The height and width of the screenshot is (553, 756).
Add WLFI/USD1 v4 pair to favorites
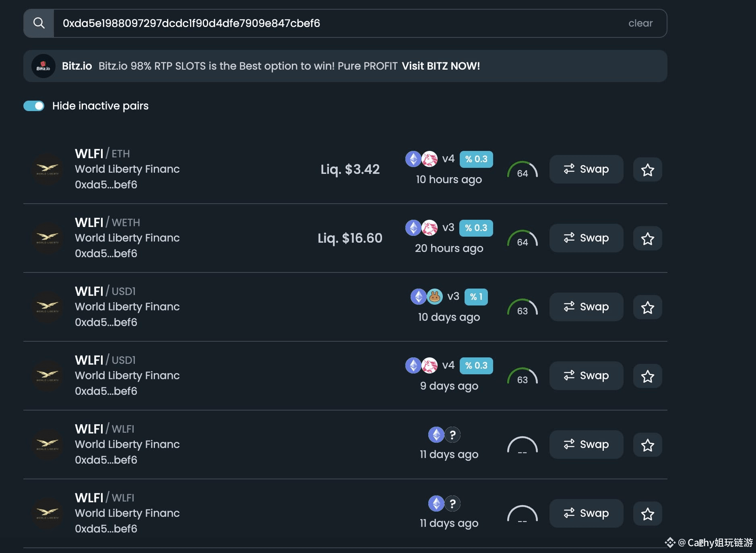[647, 376]
